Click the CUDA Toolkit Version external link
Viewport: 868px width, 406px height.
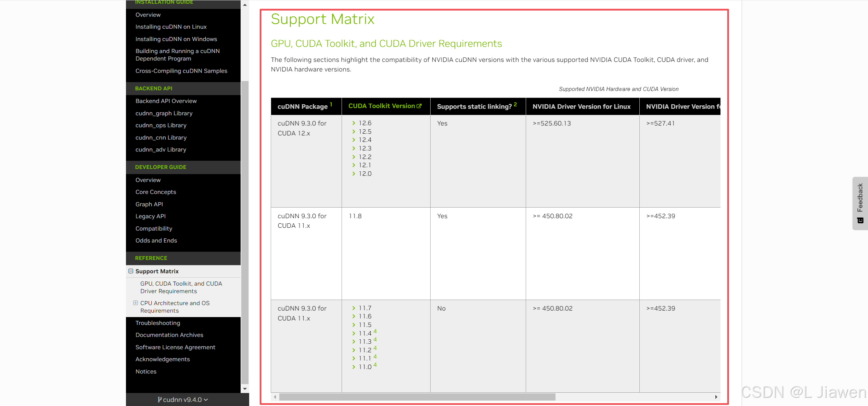pos(385,106)
